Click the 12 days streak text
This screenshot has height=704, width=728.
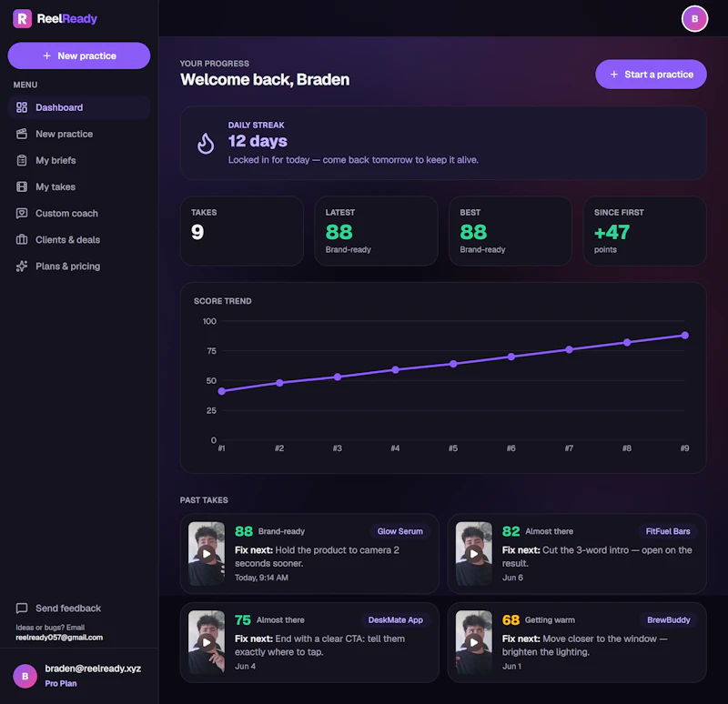pos(258,141)
